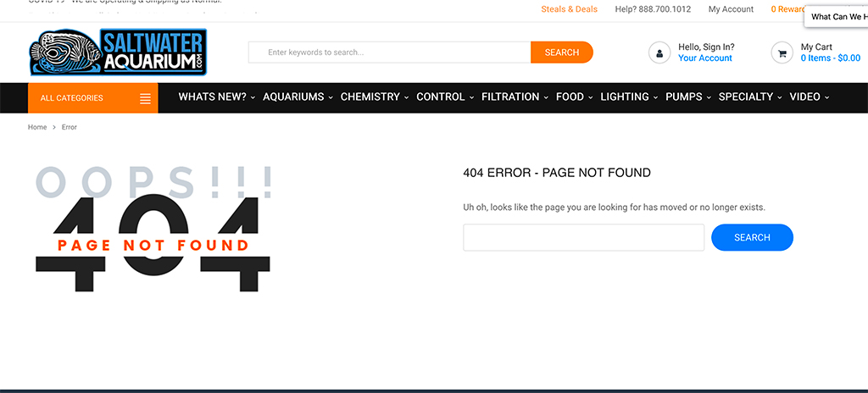Open the All Categories hamburger menu icon
Image resolution: width=868 pixels, height=393 pixels.
[145, 98]
